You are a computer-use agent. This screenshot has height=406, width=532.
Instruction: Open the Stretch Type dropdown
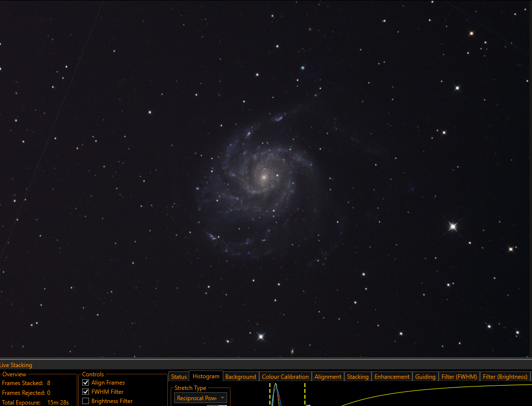[x=200, y=398]
